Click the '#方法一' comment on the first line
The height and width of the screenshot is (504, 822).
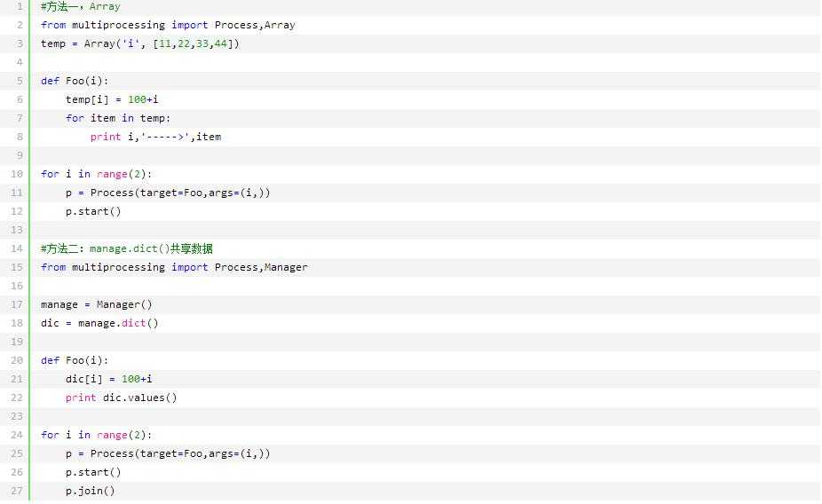[x=59, y=6]
